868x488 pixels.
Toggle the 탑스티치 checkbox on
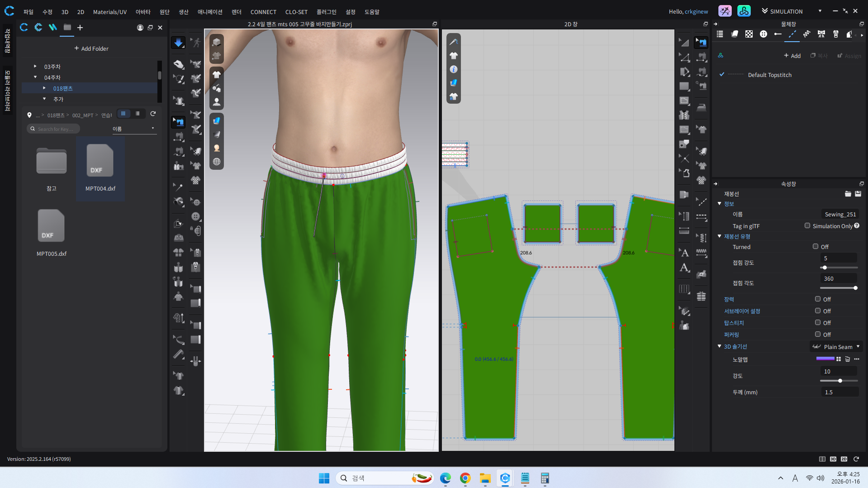818,323
